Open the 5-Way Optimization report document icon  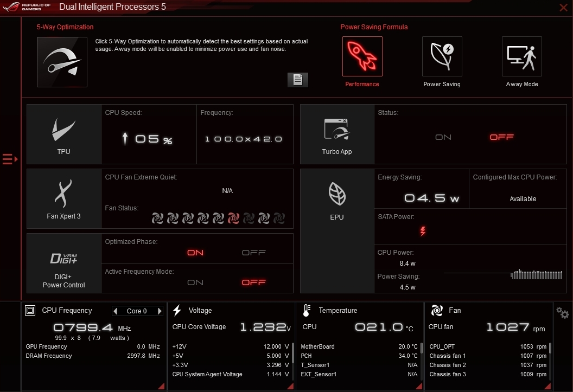298,80
